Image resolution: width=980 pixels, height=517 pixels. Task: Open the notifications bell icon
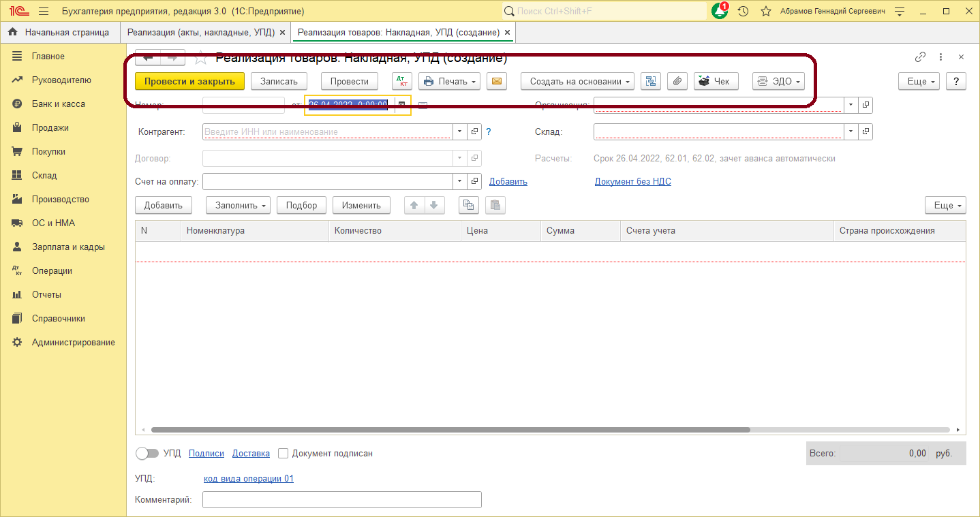(x=719, y=12)
